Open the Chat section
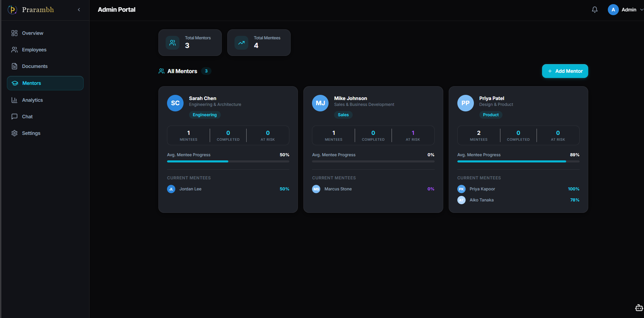Image resolution: width=644 pixels, height=318 pixels. 45,117
